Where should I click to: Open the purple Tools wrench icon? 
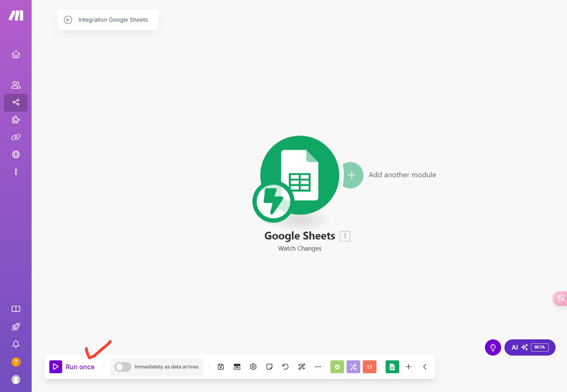coord(353,367)
